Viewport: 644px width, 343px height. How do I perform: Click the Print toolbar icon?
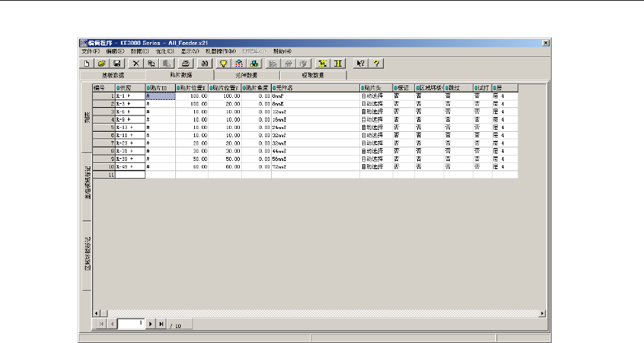tap(184, 62)
